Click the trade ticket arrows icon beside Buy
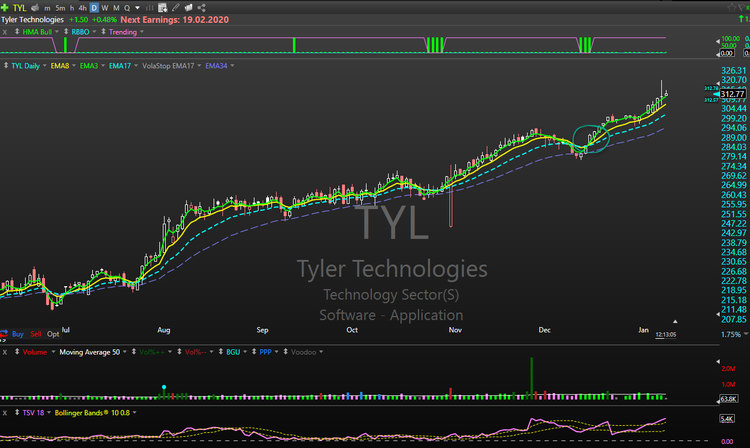This screenshot has width=750, height=448. click(x=4, y=334)
